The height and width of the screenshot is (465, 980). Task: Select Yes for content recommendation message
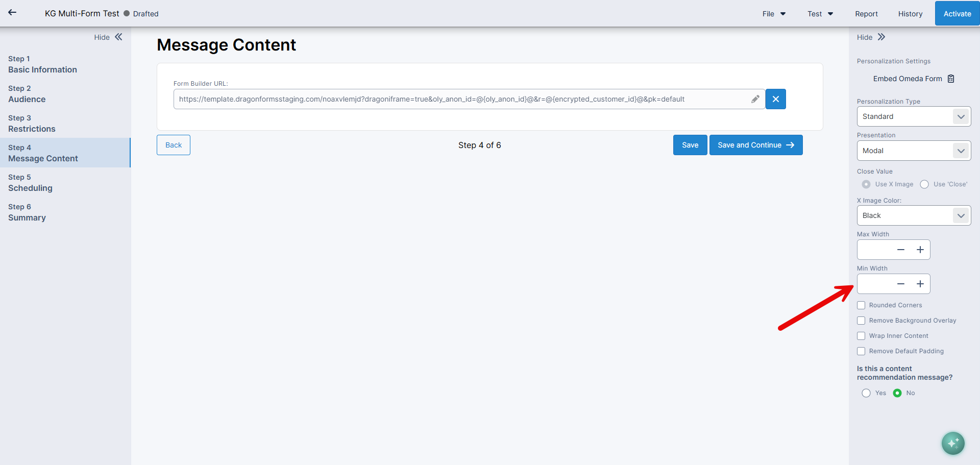pos(866,393)
